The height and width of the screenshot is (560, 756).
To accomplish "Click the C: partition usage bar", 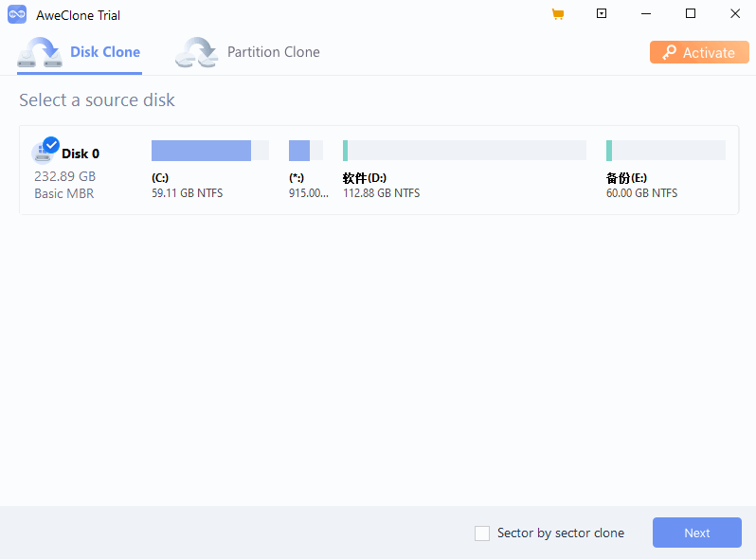I will point(210,151).
